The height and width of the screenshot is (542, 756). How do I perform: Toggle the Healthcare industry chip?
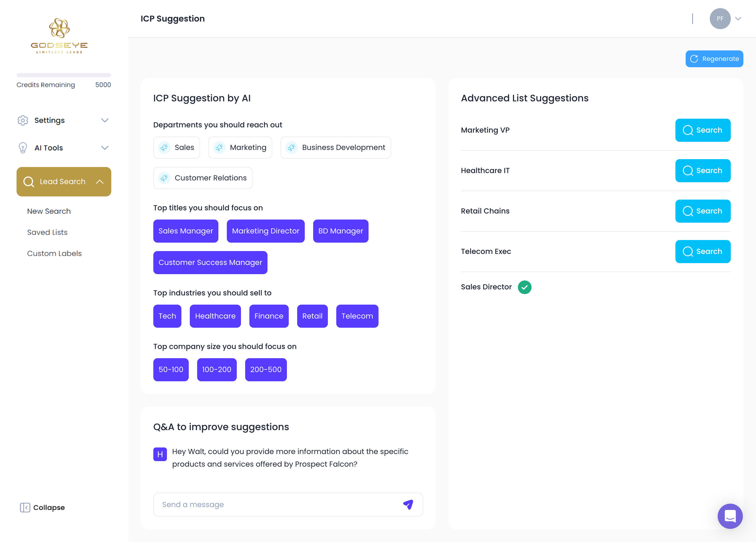tap(215, 316)
